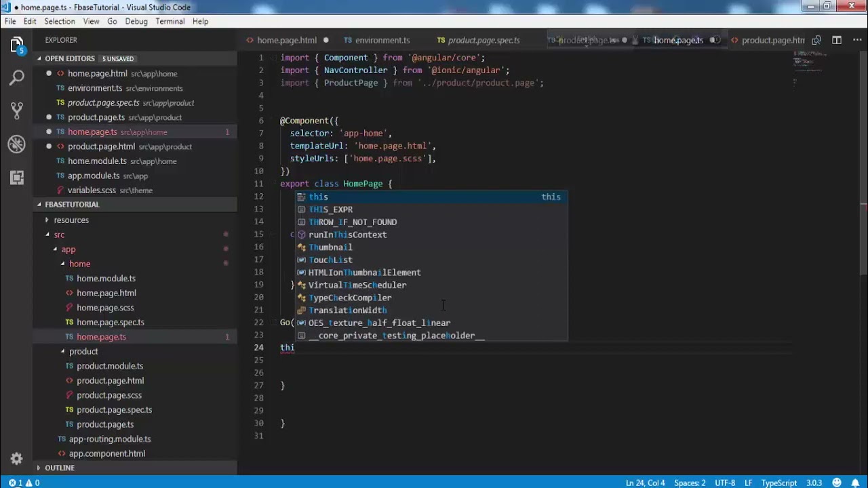Screen dimensions: 868x488
Task: Collapse the app folder
Action: [135, 249]
